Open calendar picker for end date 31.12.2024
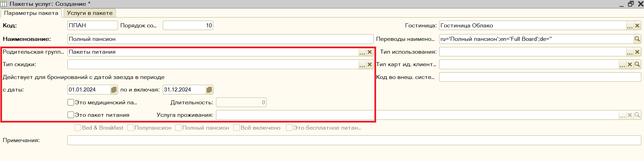644x161 pixels. pyautogui.click(x=209, y=90)
